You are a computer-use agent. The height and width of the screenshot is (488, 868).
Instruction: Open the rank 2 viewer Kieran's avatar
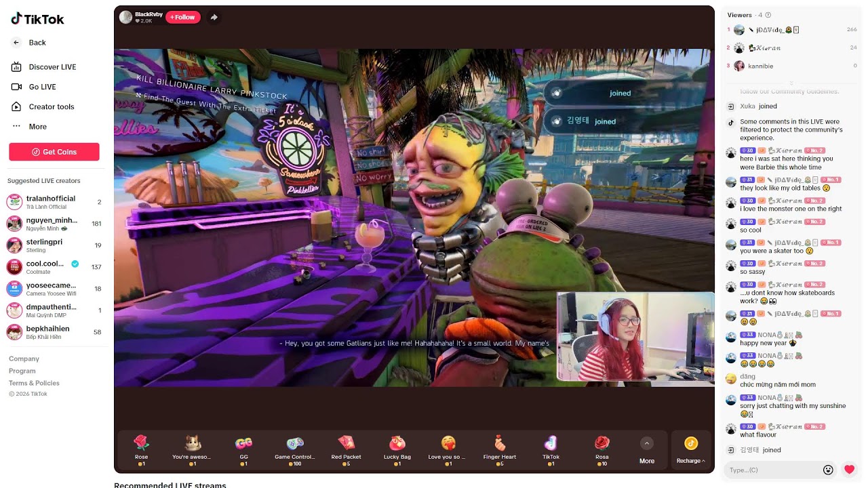click(x=739, y=48)
